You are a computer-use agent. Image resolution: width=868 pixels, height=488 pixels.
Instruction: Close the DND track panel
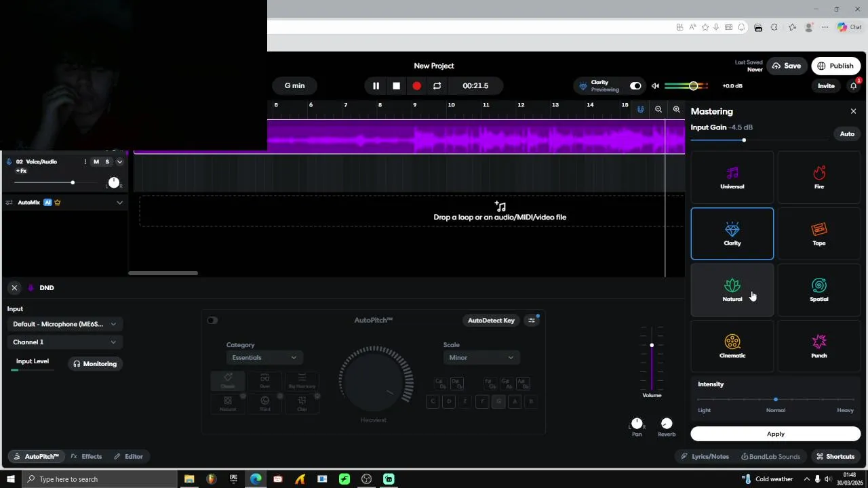pos(14,288)
